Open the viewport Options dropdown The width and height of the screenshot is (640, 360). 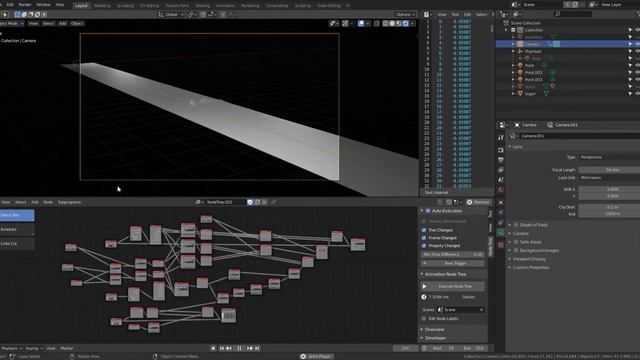point(405,14)
